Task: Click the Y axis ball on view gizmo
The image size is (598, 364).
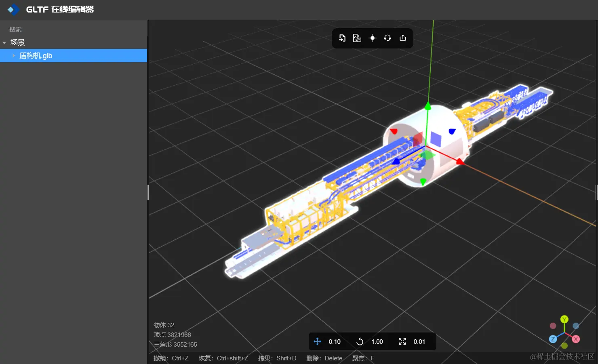Action: (564, 319)
